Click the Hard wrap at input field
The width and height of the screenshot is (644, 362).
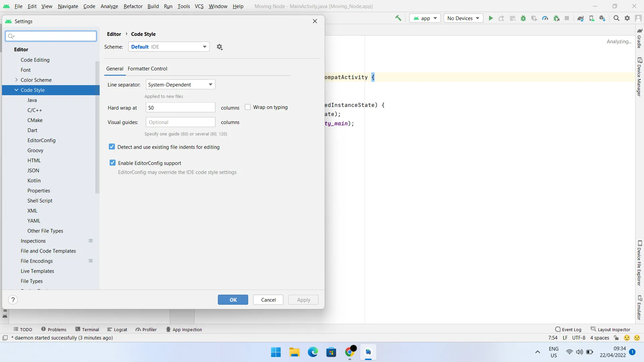(x=180, y=108)
